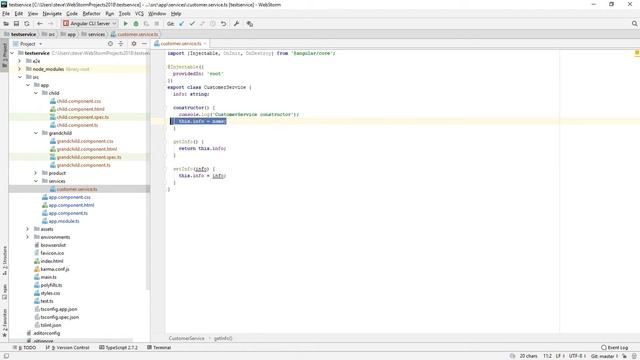The image size is (640, 360).
Task: Open Project panel gear settings
Action: [134, 44]
